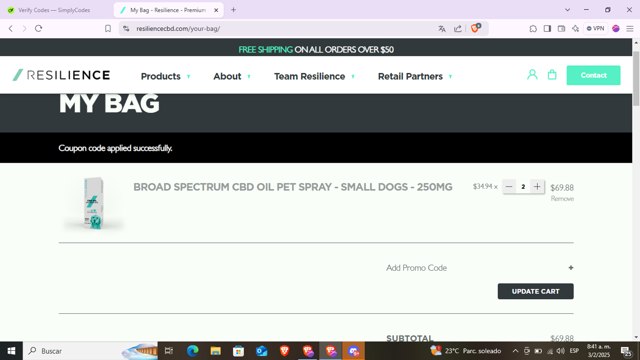Viewport: 640px width, 360px height.
Task: Click the Contact button
Action: 593,76
